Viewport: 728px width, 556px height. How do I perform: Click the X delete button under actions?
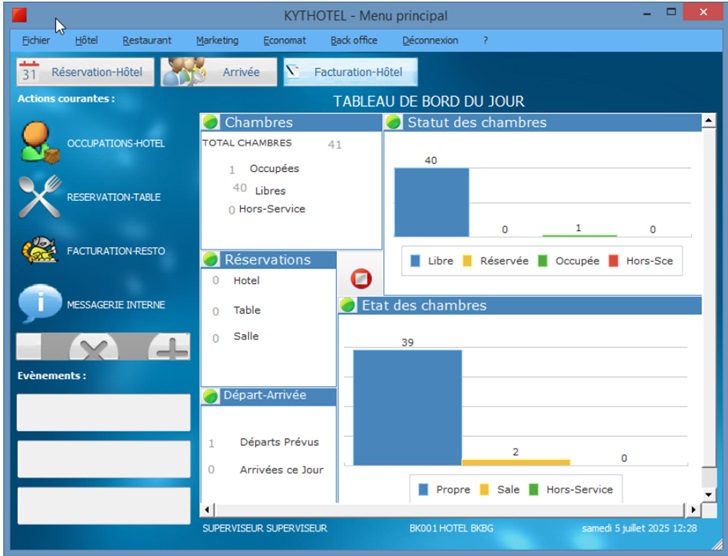tap(93, 349)
